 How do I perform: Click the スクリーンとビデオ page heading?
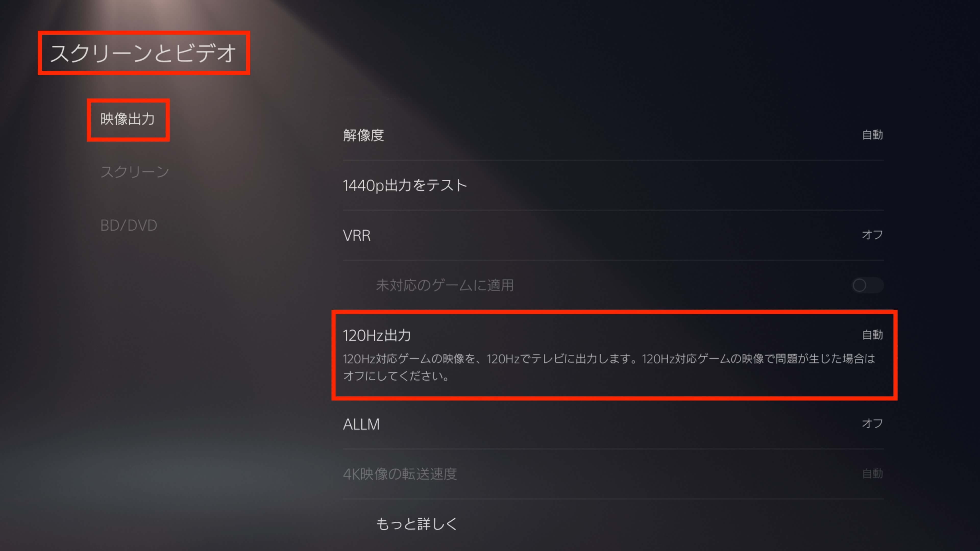pyautogui.click(x=143, y=53)
